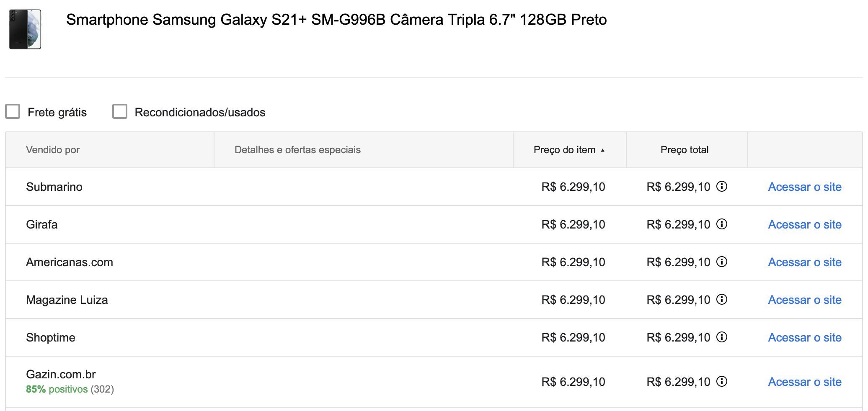Sort by Preço do item arrow

tap(602, 150)
